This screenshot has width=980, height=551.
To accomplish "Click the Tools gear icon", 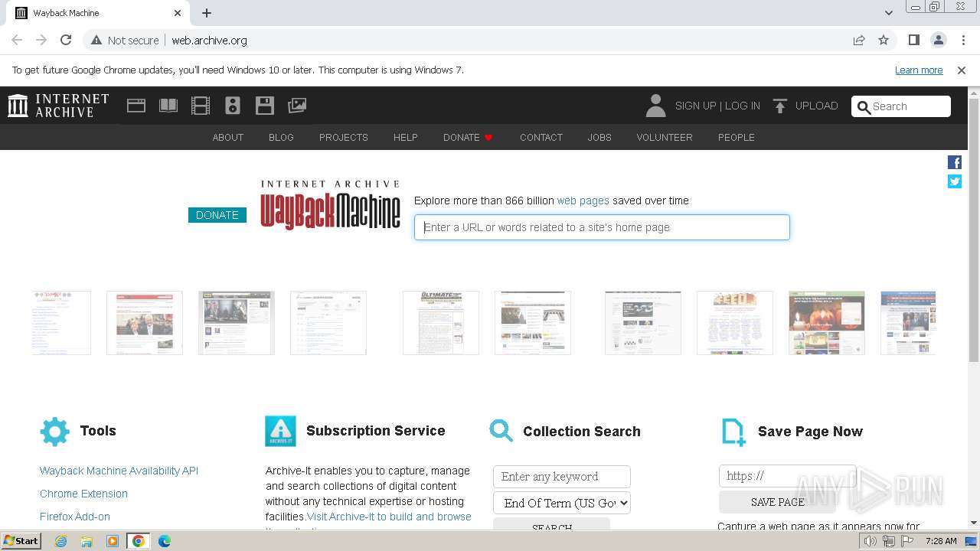I will [x=54, y=432].
